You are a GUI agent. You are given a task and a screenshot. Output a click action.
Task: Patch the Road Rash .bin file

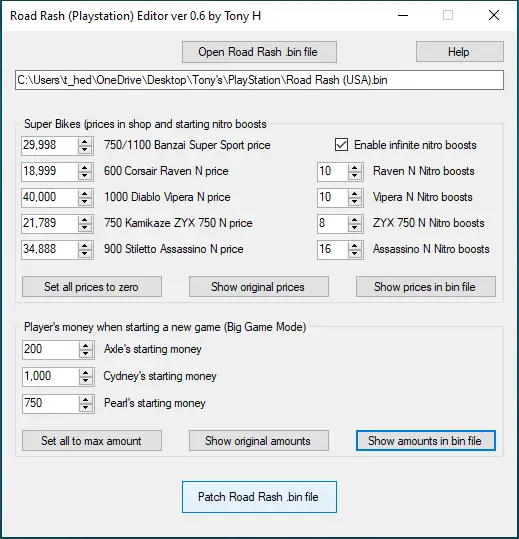[x=259, y=497]
